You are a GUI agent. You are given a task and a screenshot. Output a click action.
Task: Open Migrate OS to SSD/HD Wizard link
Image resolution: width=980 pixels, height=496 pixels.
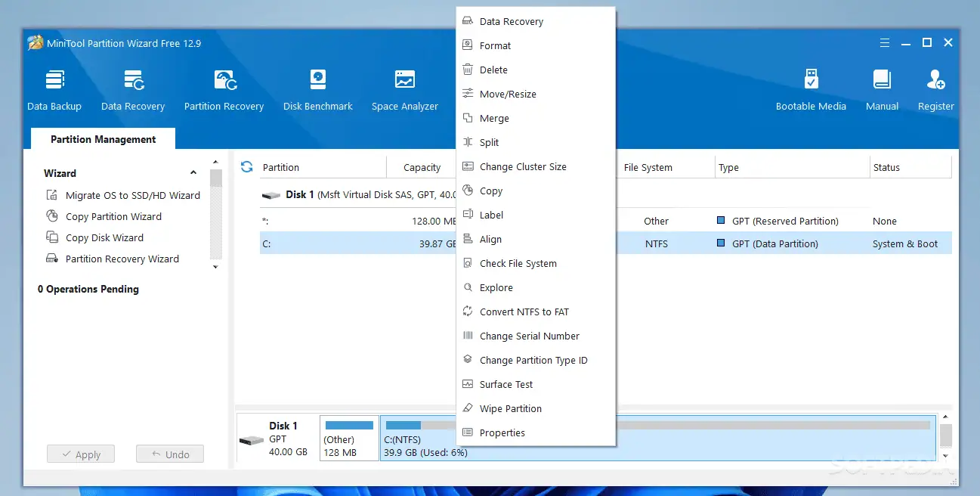click(x=133, y=195)
